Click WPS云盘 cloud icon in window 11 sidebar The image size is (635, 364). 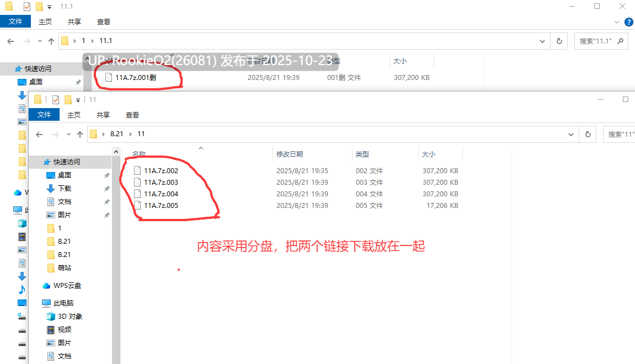click(x=46, y=286)
